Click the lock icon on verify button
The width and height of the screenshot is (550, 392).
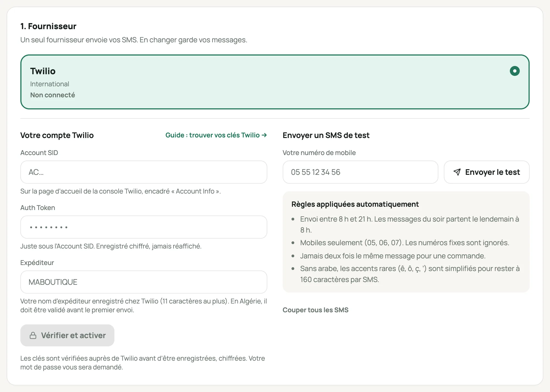coord(33,335)
